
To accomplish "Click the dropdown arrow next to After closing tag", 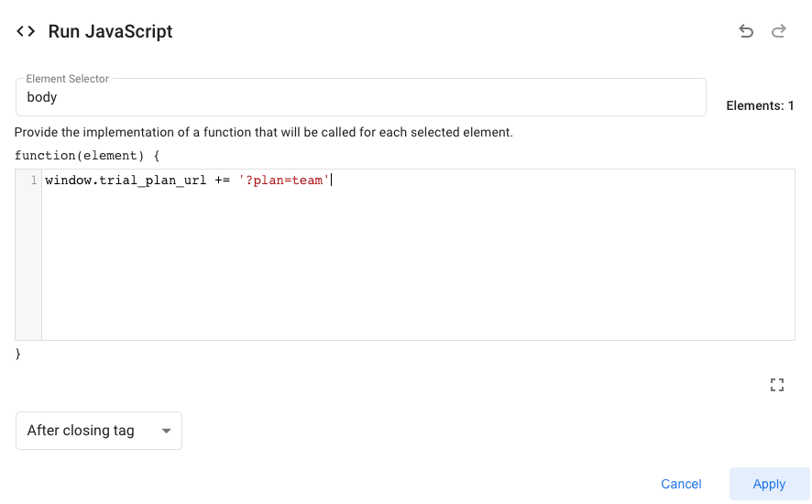I will coord(166,431).
